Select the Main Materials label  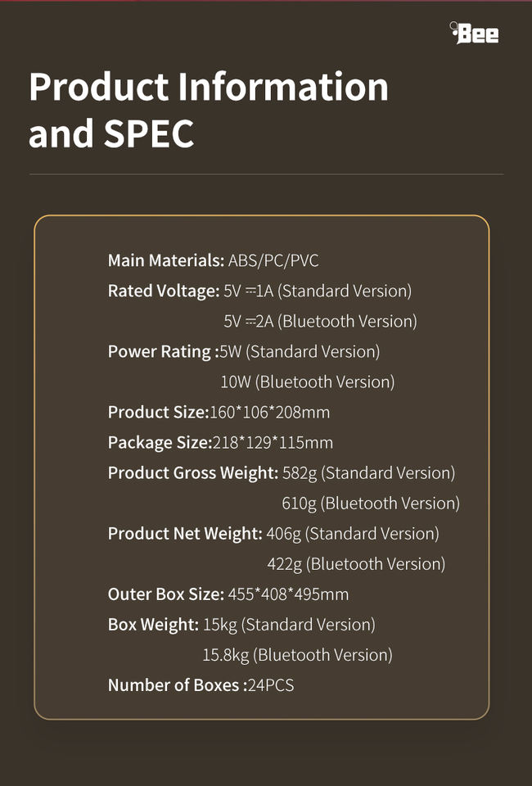(166, 261)
